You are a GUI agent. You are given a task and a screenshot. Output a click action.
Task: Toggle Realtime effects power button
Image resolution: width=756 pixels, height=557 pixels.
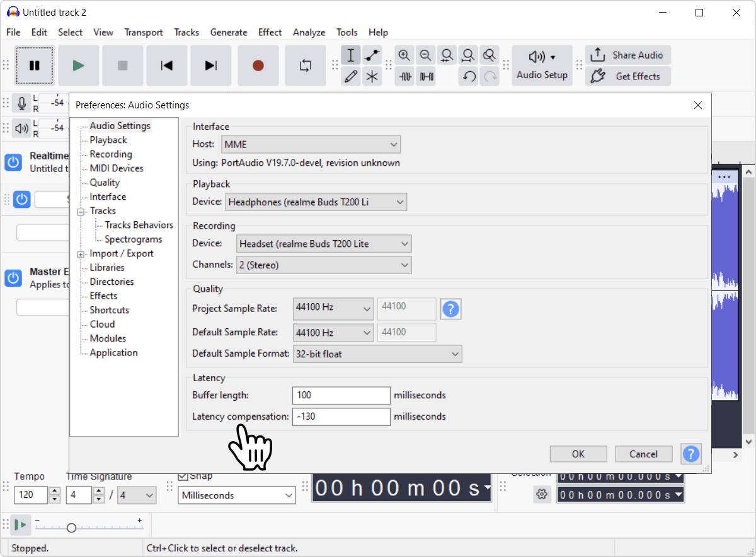pos(13,162)
